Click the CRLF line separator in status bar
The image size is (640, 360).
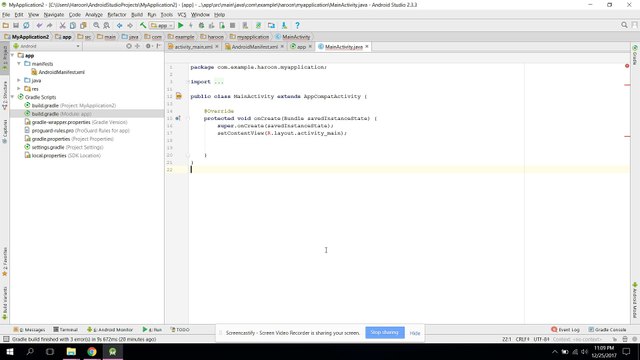point(522,339)
